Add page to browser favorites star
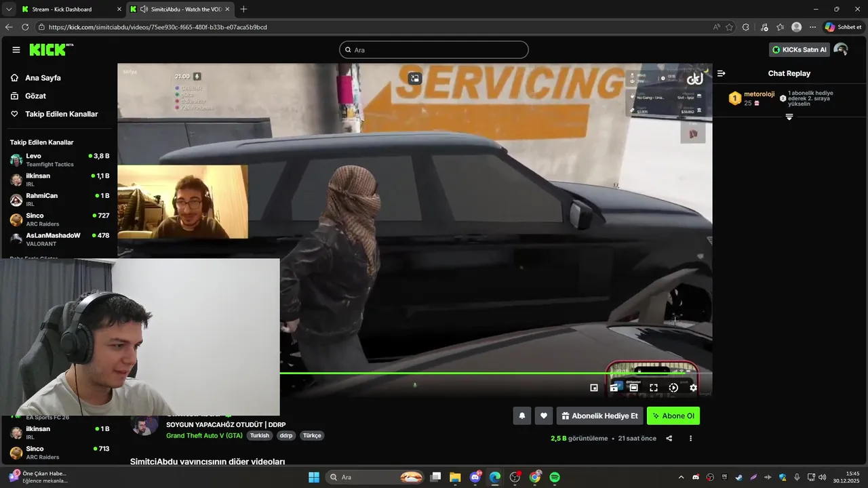The height and width of the screenshot is (488, 868). tap(730, 27)
